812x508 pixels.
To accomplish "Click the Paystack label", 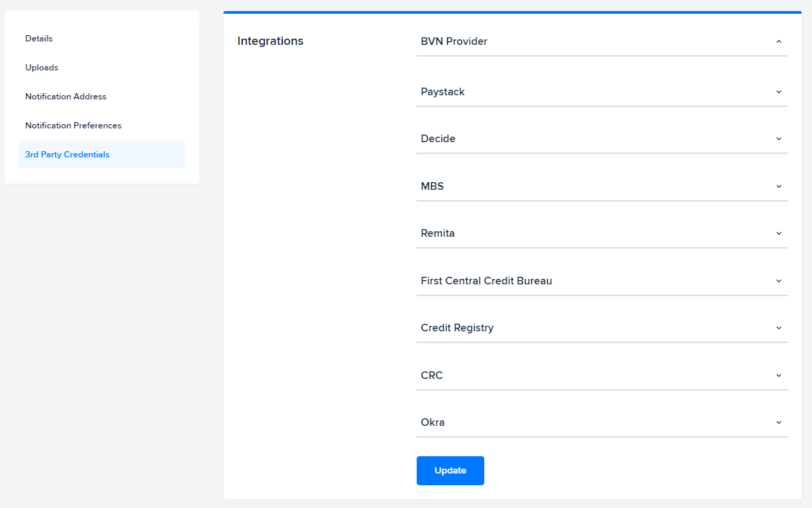I will 442,92.
